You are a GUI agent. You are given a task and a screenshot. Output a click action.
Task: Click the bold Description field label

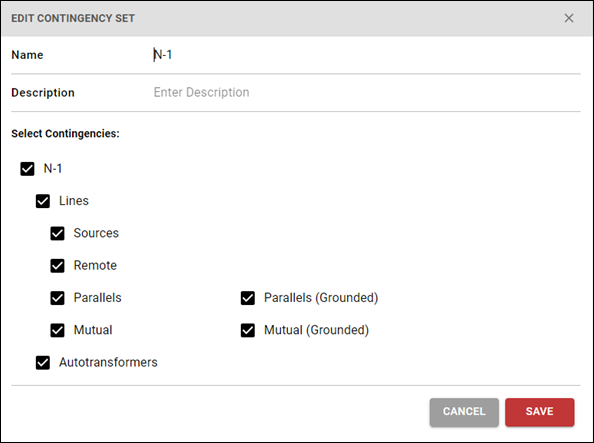43,92
